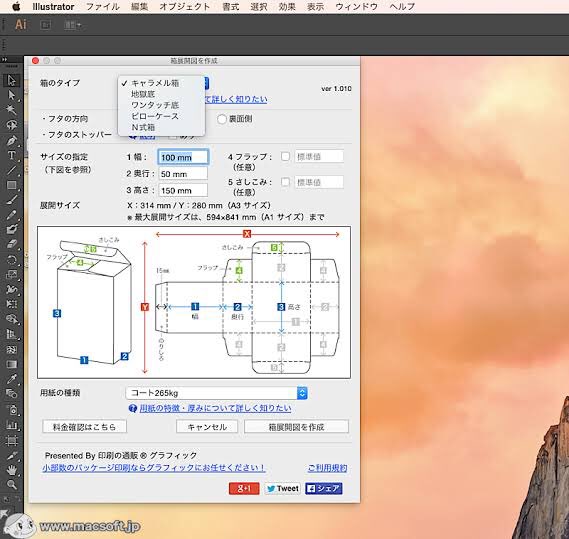Click the Tweet button
Screen dimensions: 569x539
coord(282,489)
